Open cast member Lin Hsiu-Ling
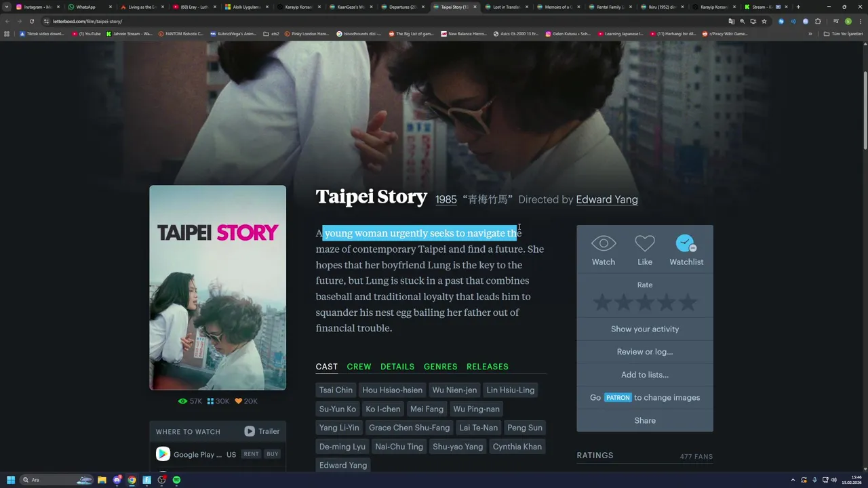Viewport: 868px width, 488px height. (510, 390)
